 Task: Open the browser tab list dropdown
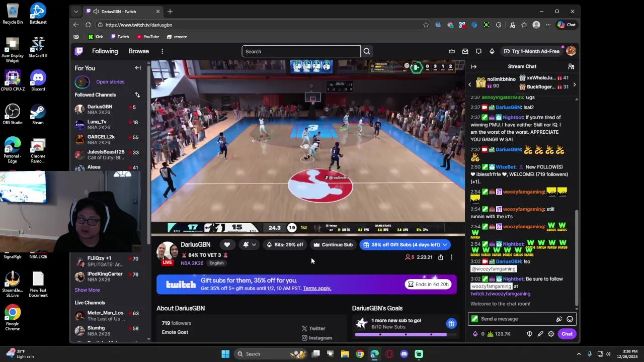[x=76, y=12]
